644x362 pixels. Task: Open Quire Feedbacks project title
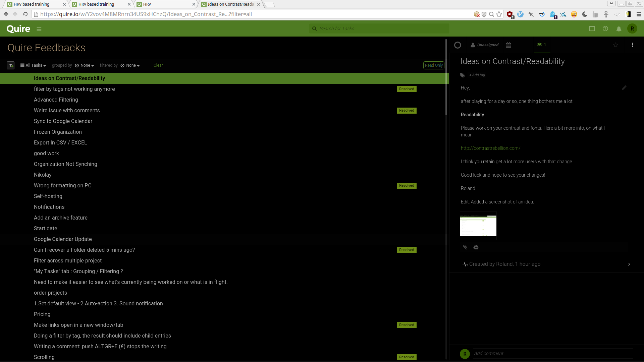[46, 48]
